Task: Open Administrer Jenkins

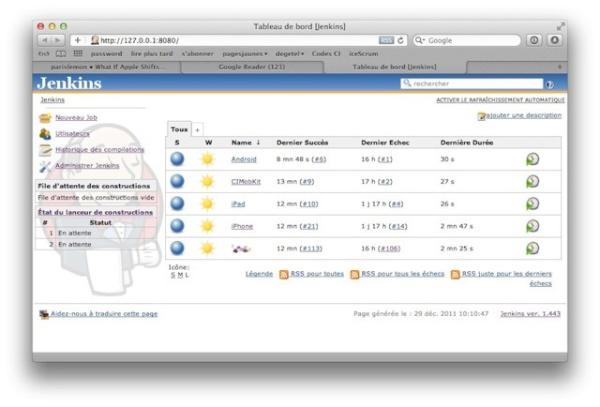Action: click(x=87, y=166)
